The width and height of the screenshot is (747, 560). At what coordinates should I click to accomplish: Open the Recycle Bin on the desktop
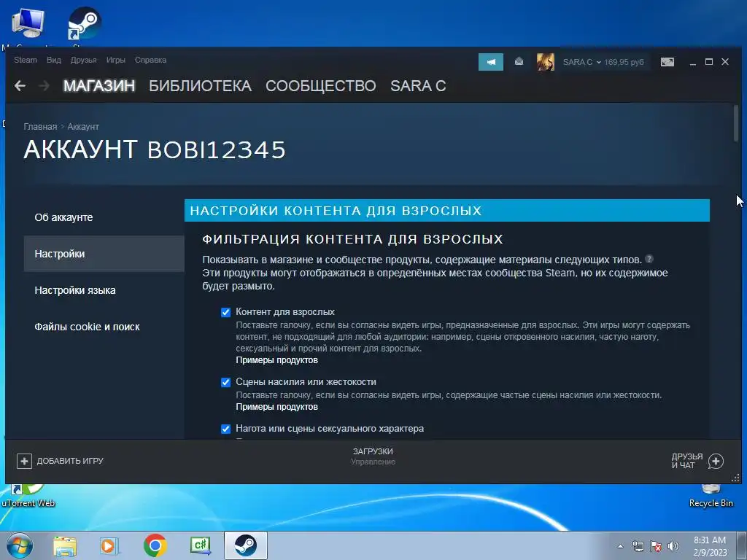711,496
